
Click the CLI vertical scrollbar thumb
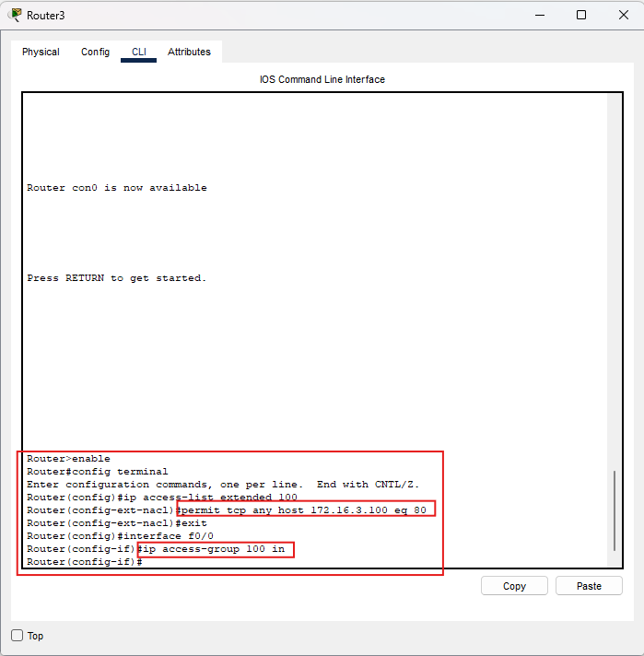pyautogui.click(x=615, y=510)
